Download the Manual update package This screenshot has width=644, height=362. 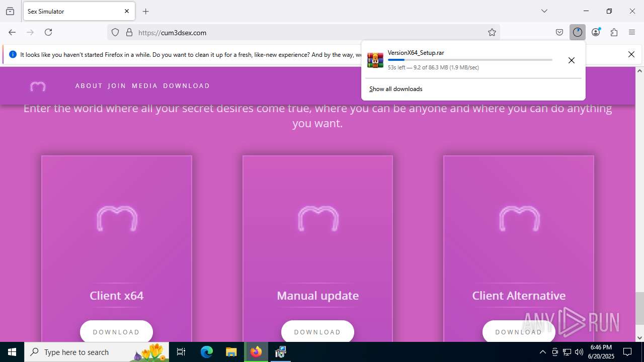(317, 331)
